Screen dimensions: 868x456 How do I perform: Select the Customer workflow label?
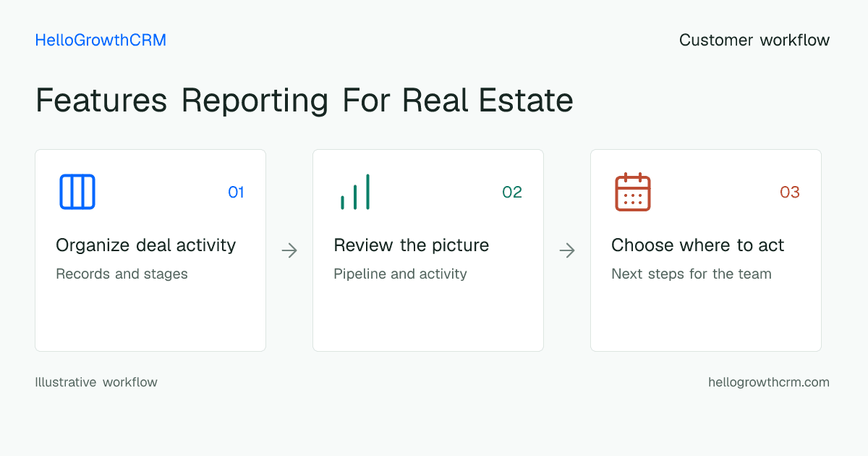754,41
